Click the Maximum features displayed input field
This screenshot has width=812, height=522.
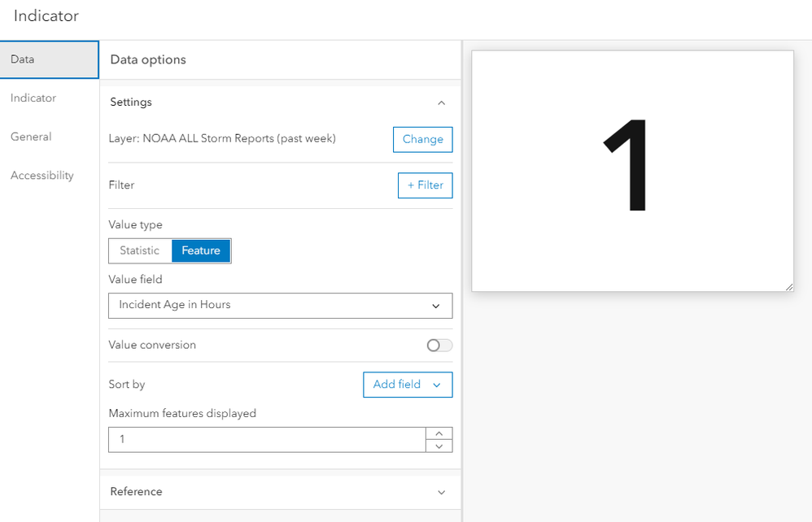click(267, 439)
